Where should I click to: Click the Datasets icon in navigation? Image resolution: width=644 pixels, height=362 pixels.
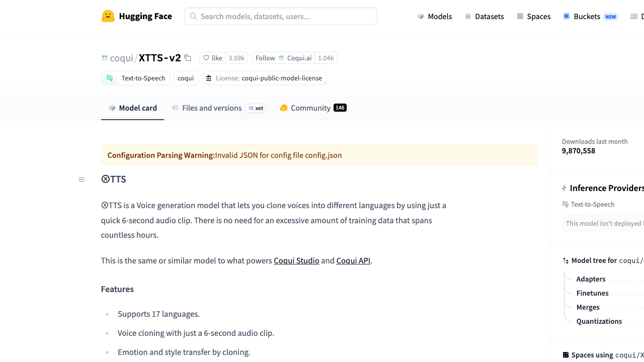coord(468,16)
